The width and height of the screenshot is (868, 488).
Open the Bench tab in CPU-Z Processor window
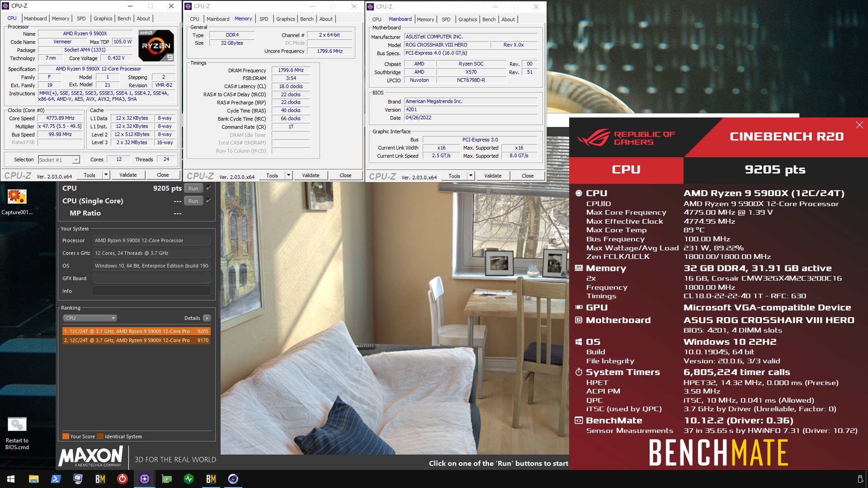124,19
